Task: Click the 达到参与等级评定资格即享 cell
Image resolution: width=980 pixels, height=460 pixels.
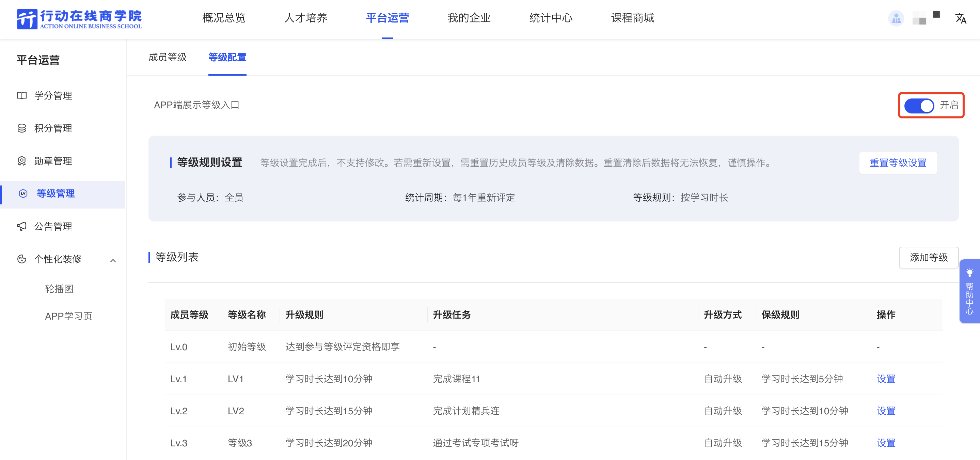Action: pos(343,347)
